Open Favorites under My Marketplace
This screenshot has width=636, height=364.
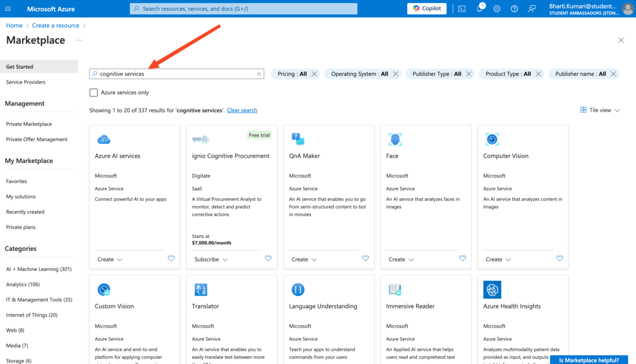coord(16,181)
